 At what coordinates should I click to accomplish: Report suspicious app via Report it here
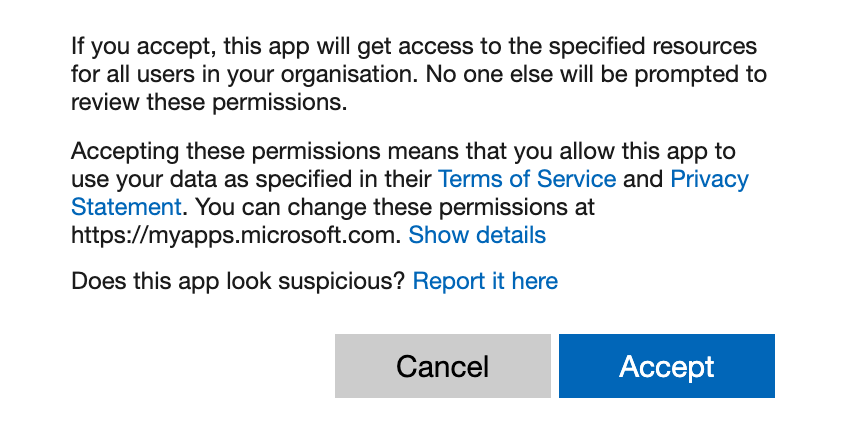pyautogui.click(x=485, y=281)
